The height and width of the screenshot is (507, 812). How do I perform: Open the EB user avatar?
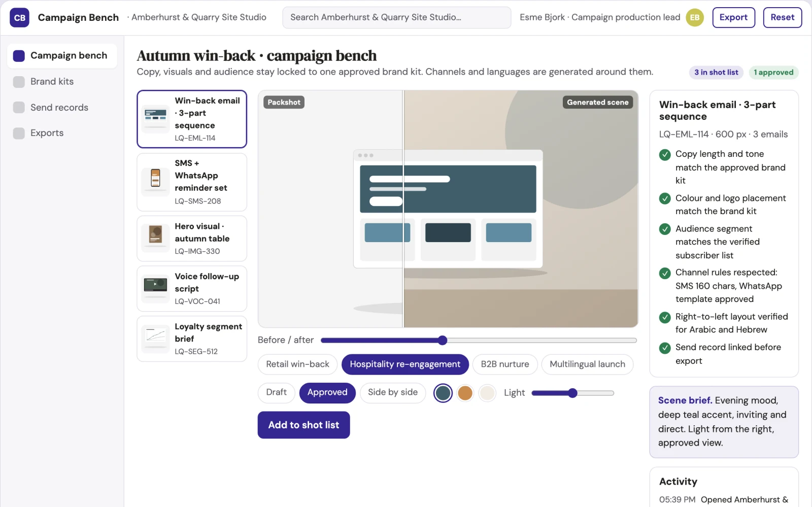coord(695,17)
